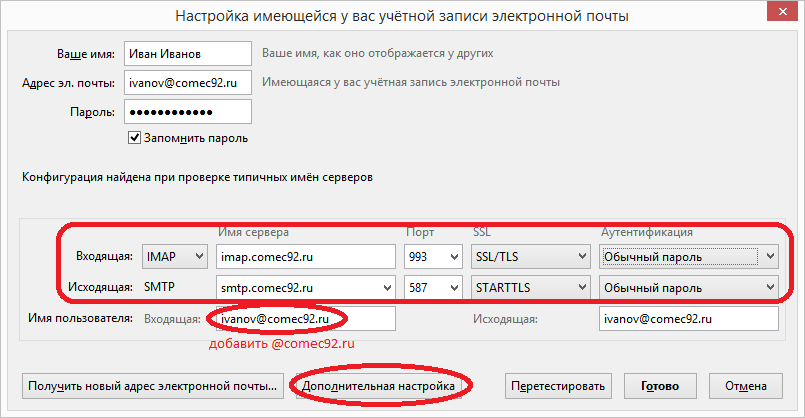Open 'Дополнительная настройка' advanced settings
The width and height of the screenshot is (805, 418).
tap(379, 385)
